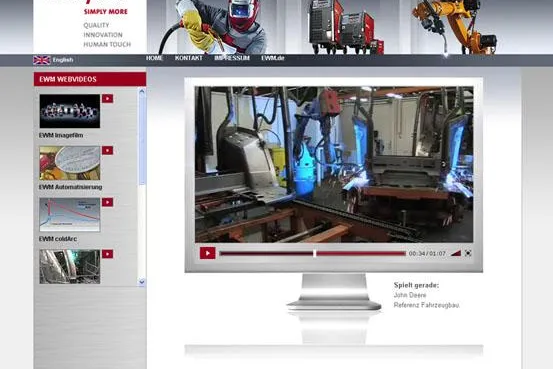Image resolution: width=553 pixels, height=369 pixels.
Task: Click the video list scroll-up arrow
Action: click(x=142, y=91)
